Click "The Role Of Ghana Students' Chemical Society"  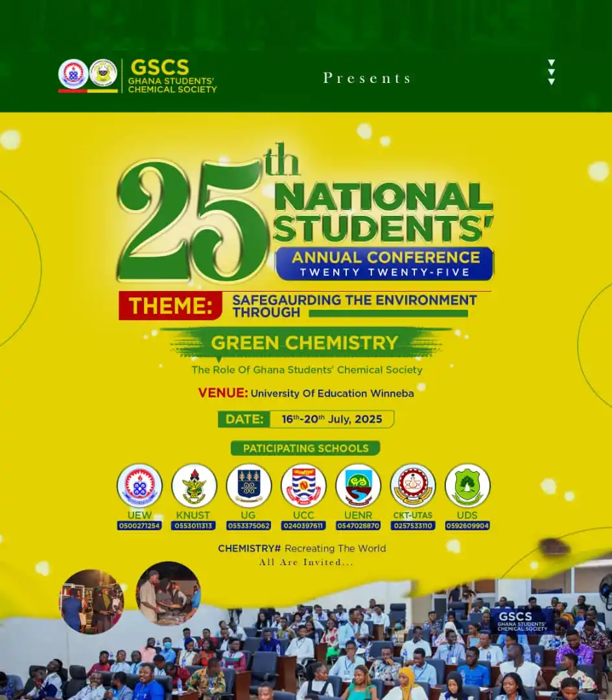point(307,369)
